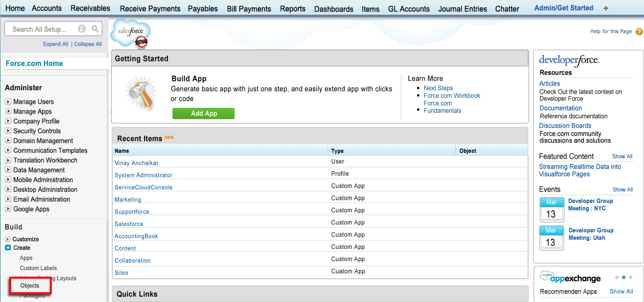Image resolution: width=644 pixels, height=302 pixels.
Task: Click the hammer Build App icon
Action: (x=140, y=94)
